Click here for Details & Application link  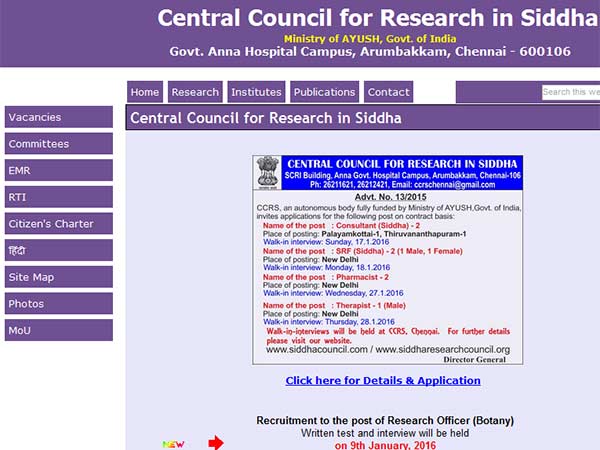coord(383,380)
